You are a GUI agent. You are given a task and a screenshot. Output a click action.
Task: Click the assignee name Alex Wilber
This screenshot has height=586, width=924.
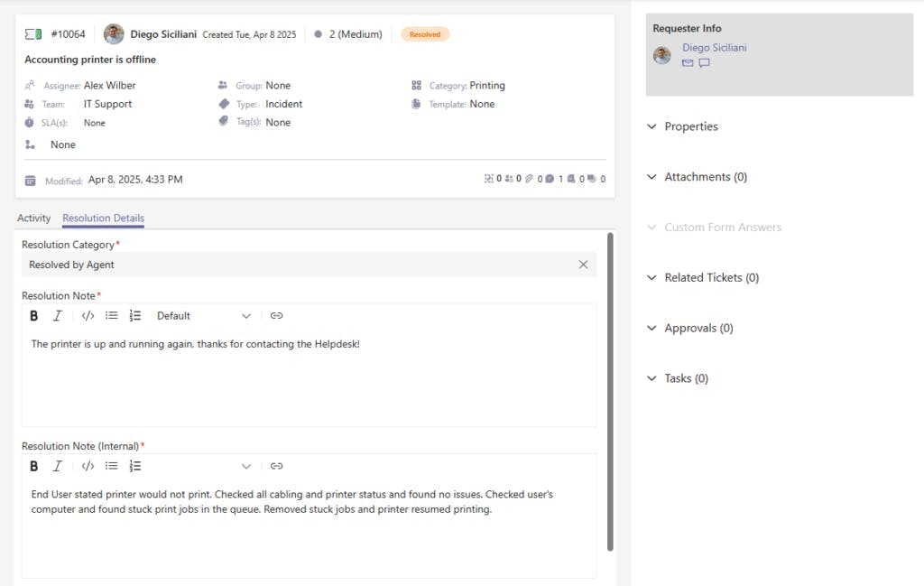109,86
